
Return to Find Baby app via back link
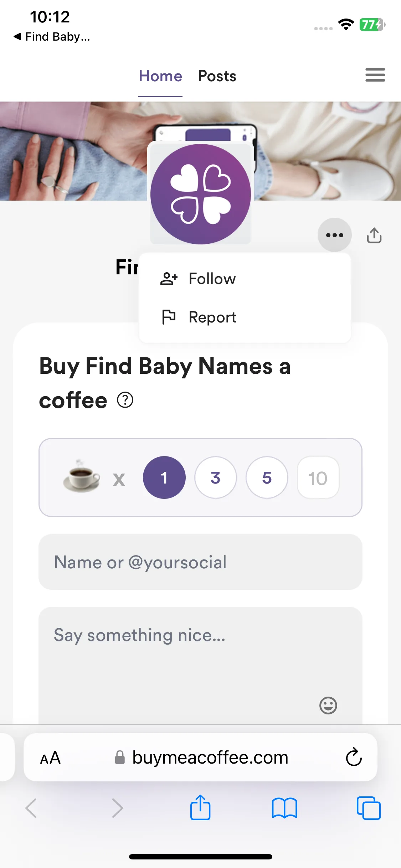(52, 36)
